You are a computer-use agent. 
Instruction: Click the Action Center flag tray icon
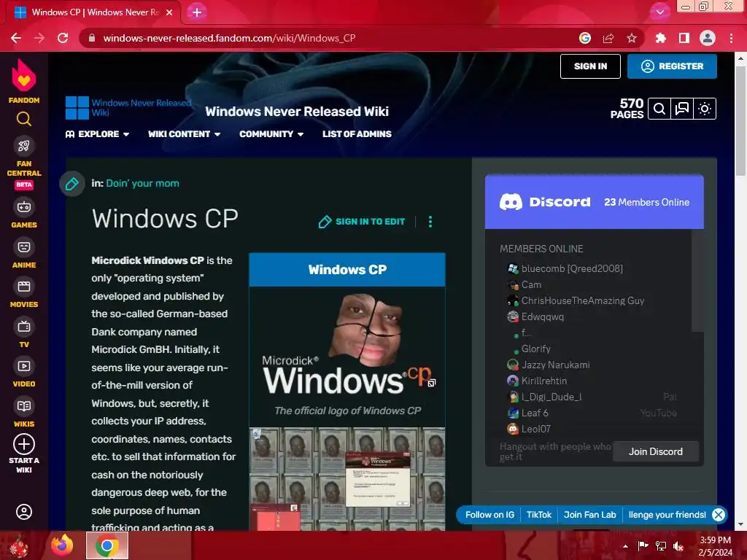(x=643, y=546)
